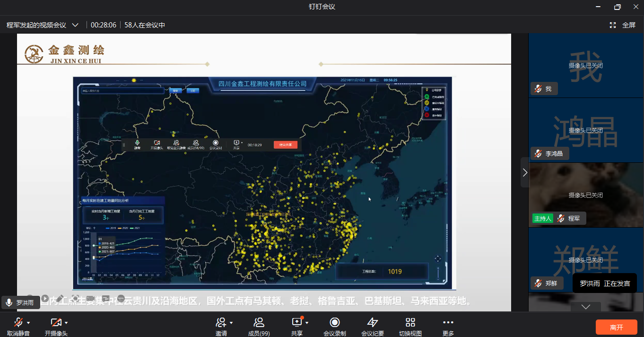Click drag handle of shared floating toolbar
The width and height of the screenshot is (644, 337).
click(x=124, y=145)
